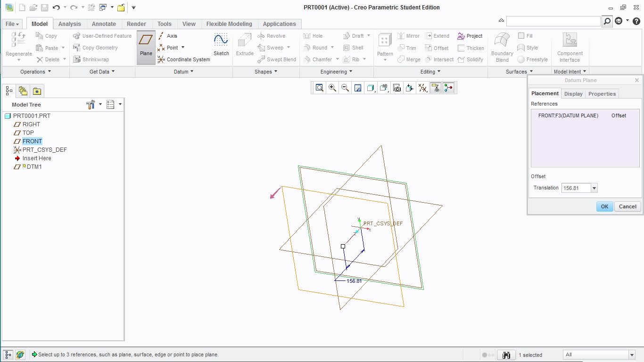The height and width of the screenshot is (362, 644).
Task: Click the Component Interface tool
Action: point(570,48)
